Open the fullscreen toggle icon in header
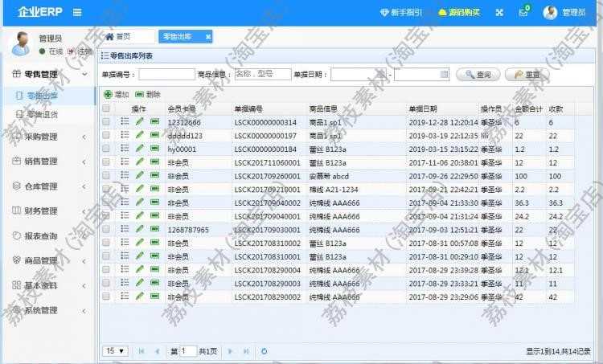 coord(499,13)
